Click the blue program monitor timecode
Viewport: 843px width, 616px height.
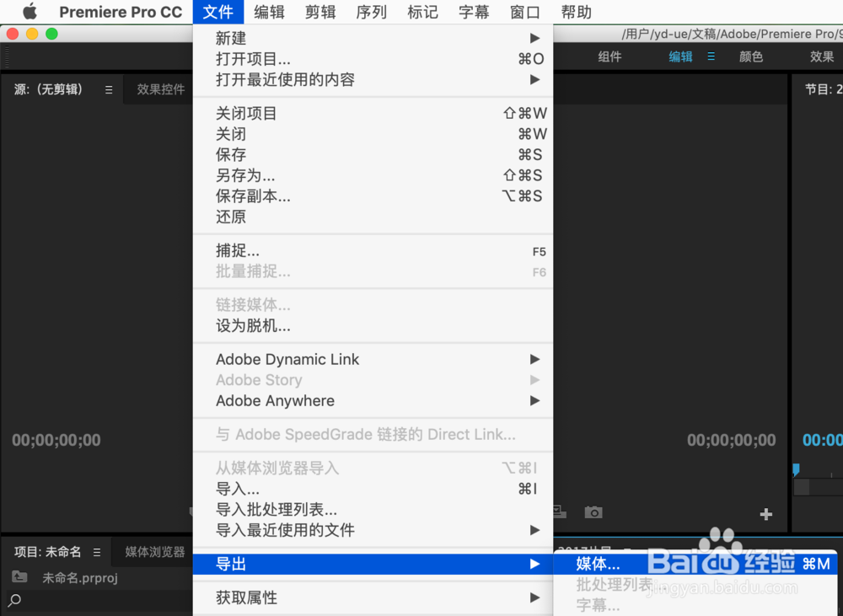click(x=823, y=440)
